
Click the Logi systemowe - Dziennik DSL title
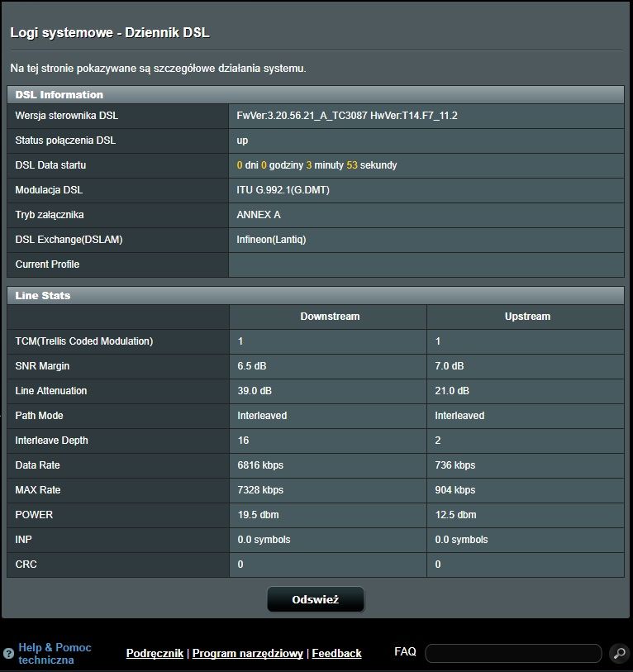pos(110,33)
